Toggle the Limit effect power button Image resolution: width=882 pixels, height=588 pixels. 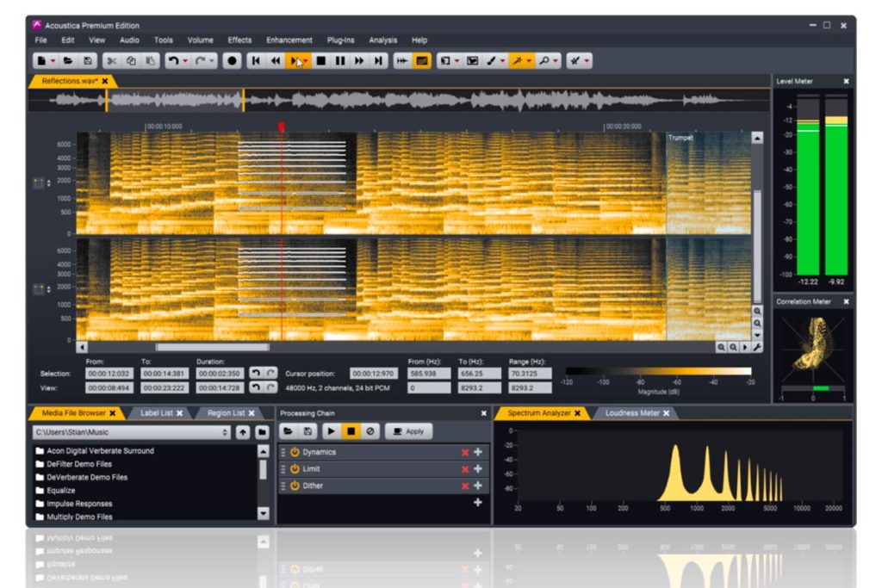(295, 469)
